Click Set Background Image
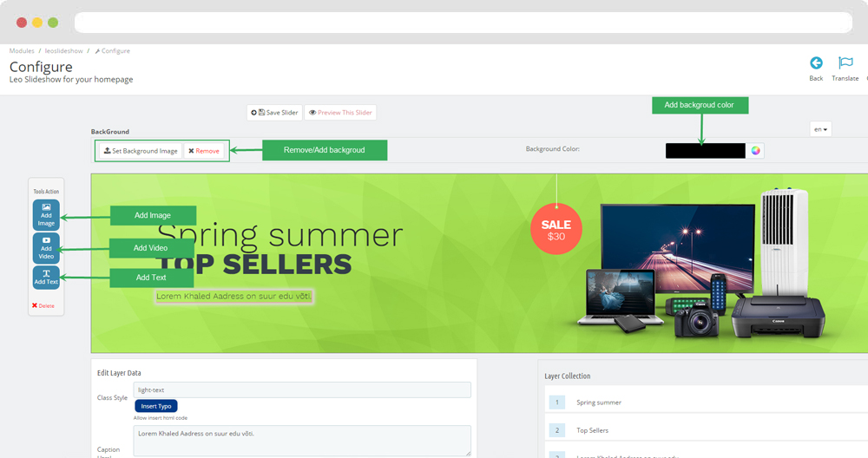This screenshot has width=868, height=458. pyautogui.click(x=141, y=150)
